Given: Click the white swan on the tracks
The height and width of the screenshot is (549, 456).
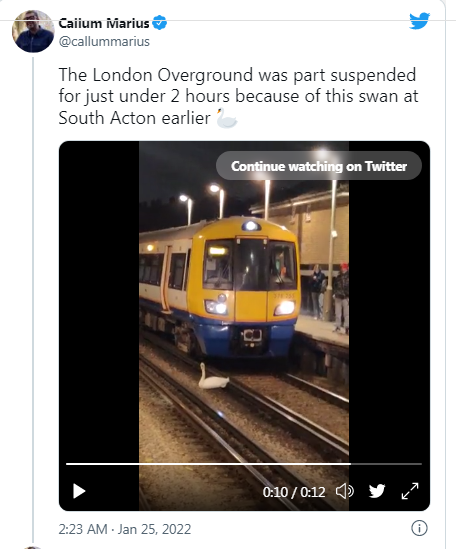Looking at the screenshot, I should point(213,376).
